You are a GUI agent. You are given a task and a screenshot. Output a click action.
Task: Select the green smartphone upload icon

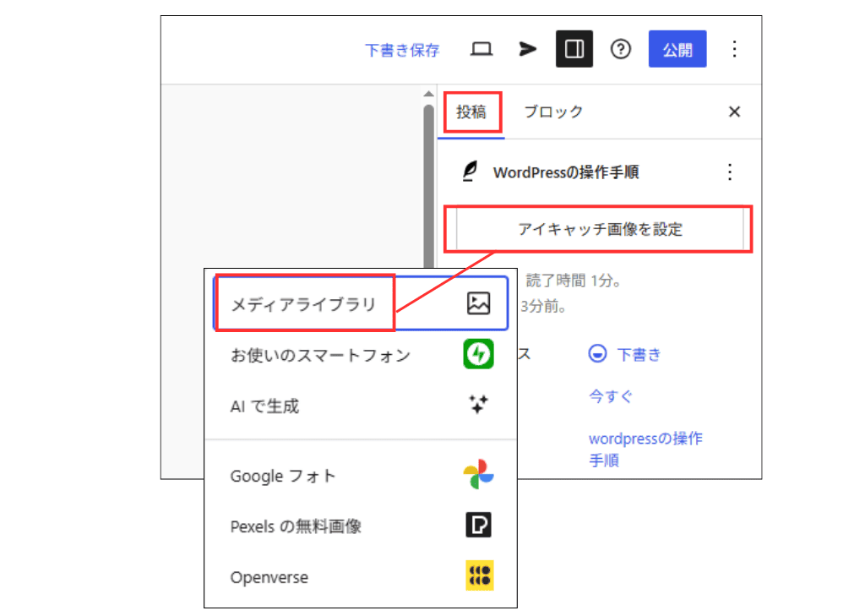pyautogui.click(x=478, y=355)
